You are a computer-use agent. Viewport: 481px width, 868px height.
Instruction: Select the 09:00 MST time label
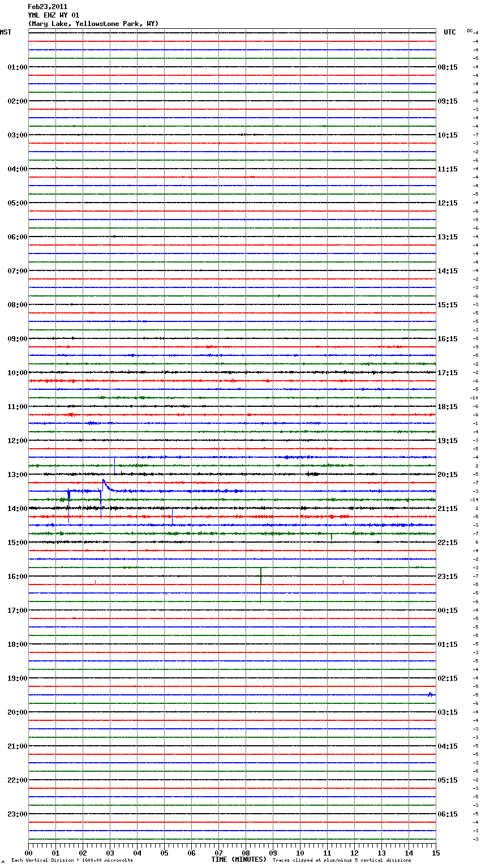point(18,339)
